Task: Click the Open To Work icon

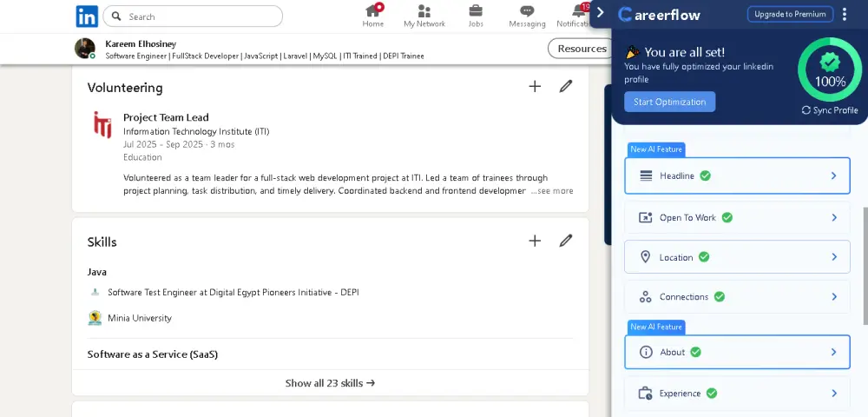Action: 646,218
